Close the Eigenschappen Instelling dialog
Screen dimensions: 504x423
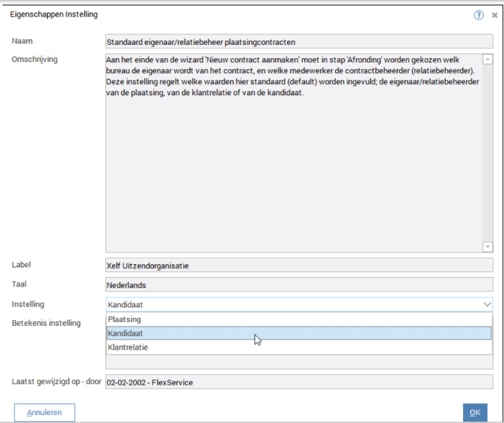(494, 15)
